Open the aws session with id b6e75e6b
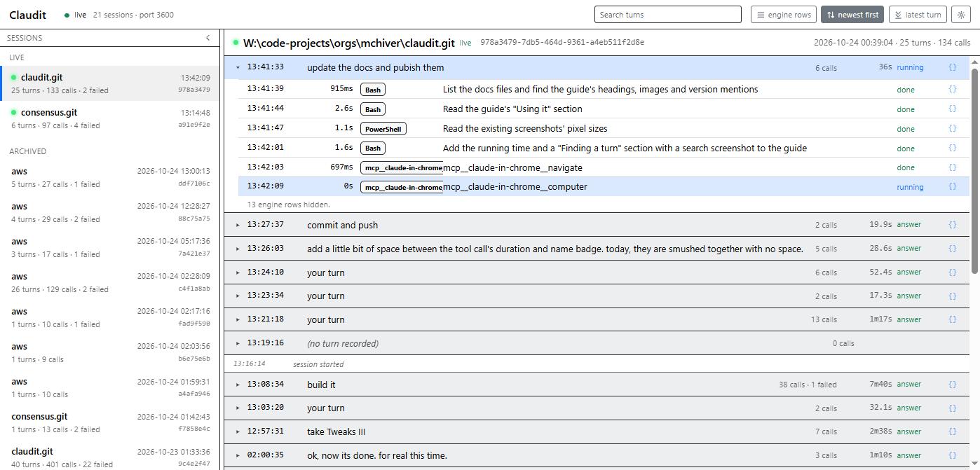Viewport: 980px width, 470px height. point(109,352)
